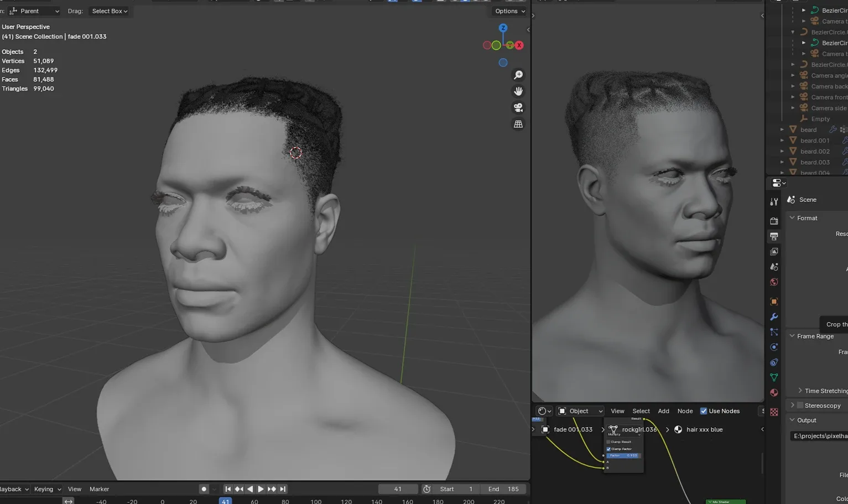Open the Physics properties tab icon
848x504 pixels.
pyautogui.click(x=774, y=347)
